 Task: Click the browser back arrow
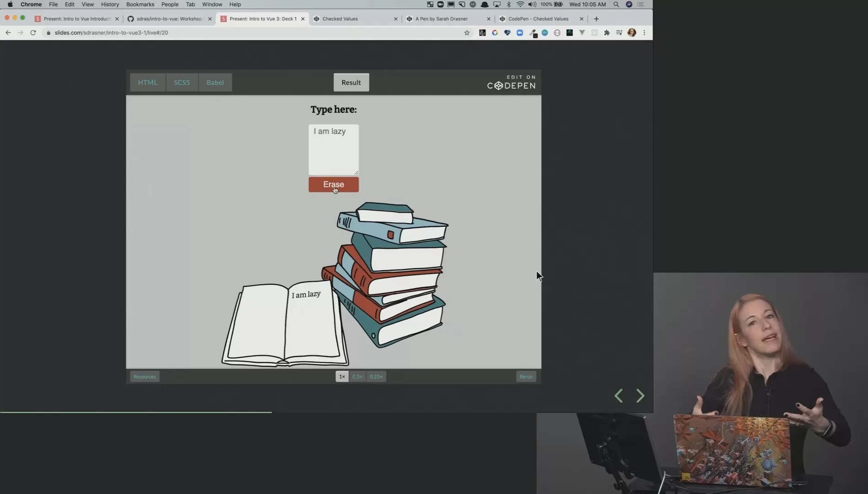pyautogui.click(x=8, y=32)
